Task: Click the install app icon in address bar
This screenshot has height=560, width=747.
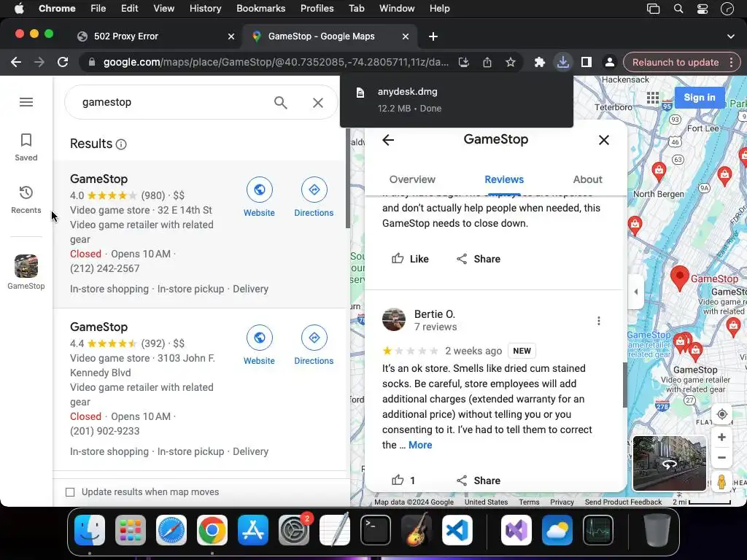Action: click(x=463, y=63)
